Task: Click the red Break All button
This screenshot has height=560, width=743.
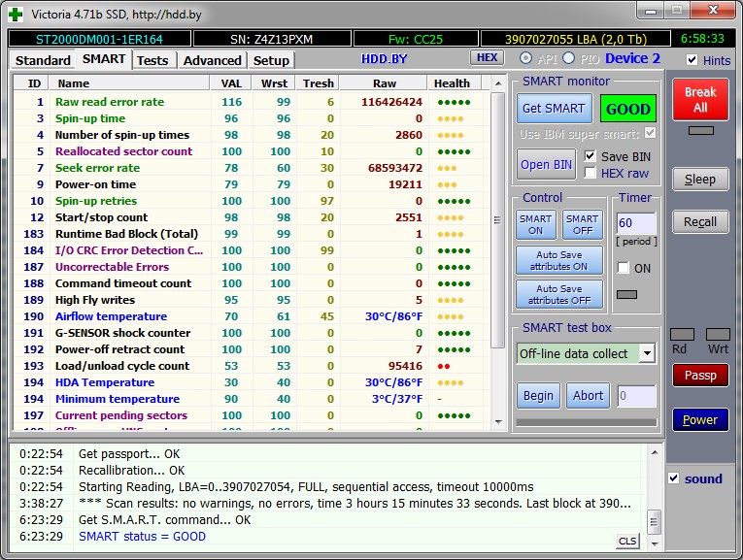Action: 700,99
